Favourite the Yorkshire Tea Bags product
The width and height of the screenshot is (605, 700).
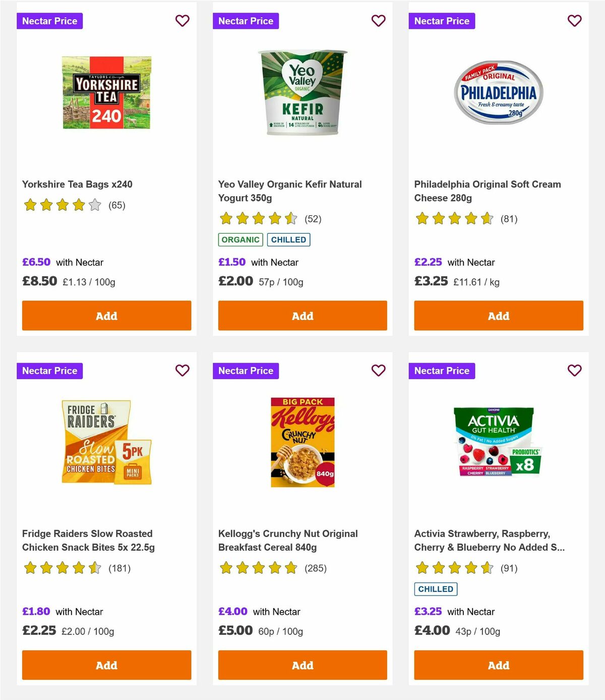click(x=183, y=21)
